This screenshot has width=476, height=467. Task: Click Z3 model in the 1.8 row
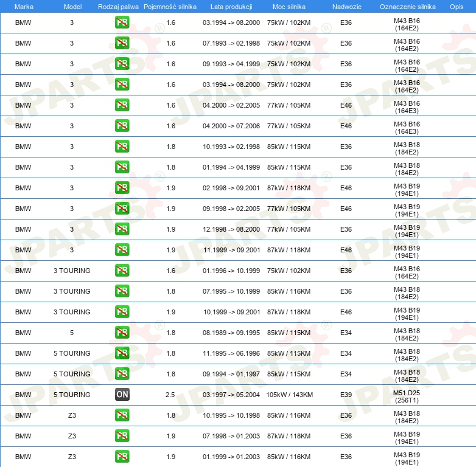[72, 415]
